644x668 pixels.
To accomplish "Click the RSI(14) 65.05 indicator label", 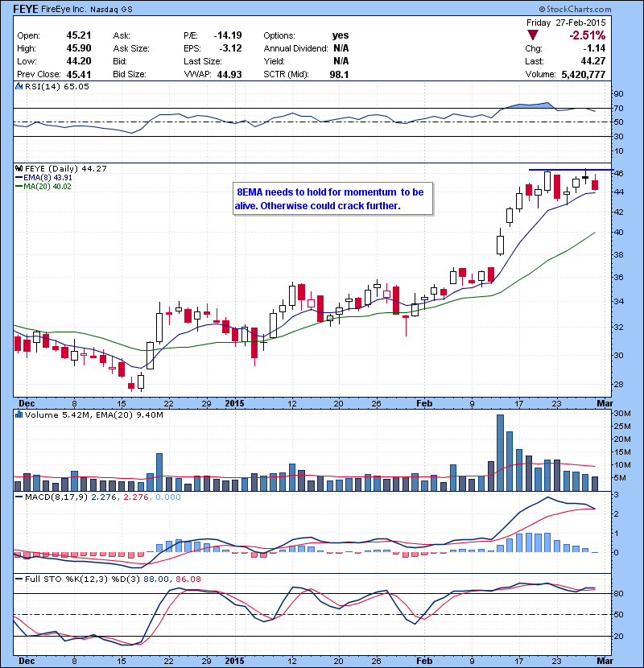I will pos(57,86).
